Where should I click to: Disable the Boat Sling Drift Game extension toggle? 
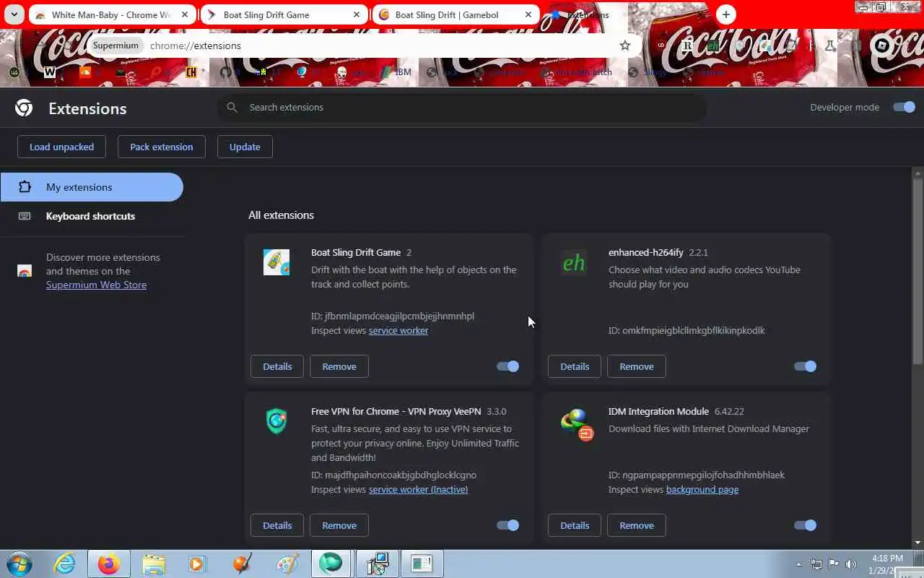pos(507,366)
